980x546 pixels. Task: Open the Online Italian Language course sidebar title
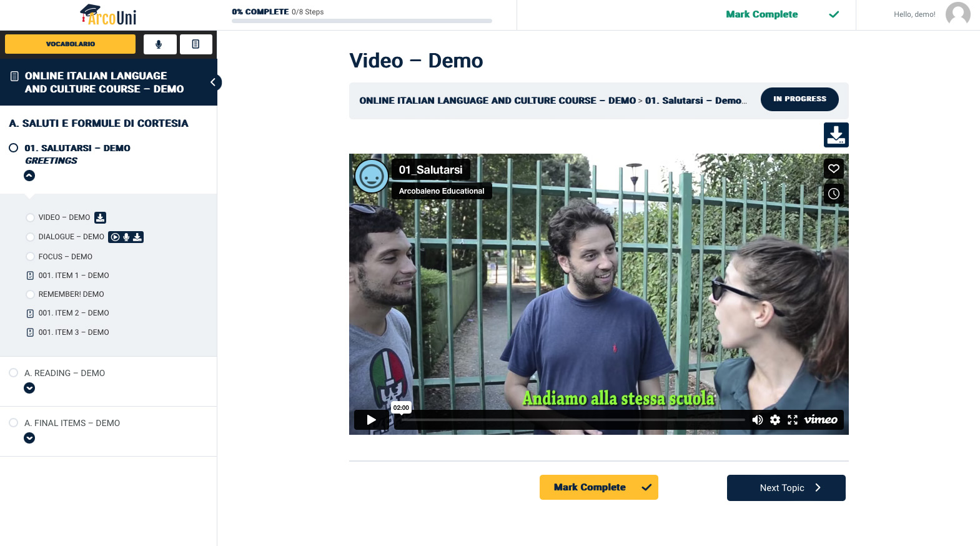point(104,82)
